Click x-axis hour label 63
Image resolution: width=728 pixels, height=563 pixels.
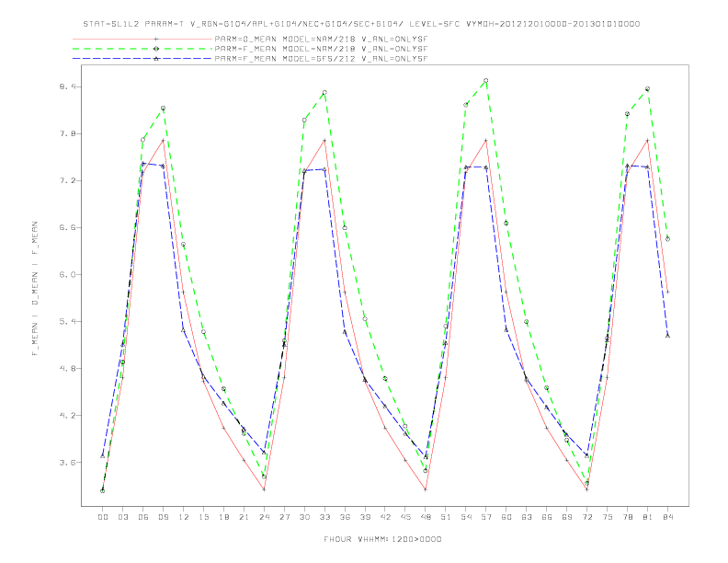pyautogui.click(x=527, y=517)
